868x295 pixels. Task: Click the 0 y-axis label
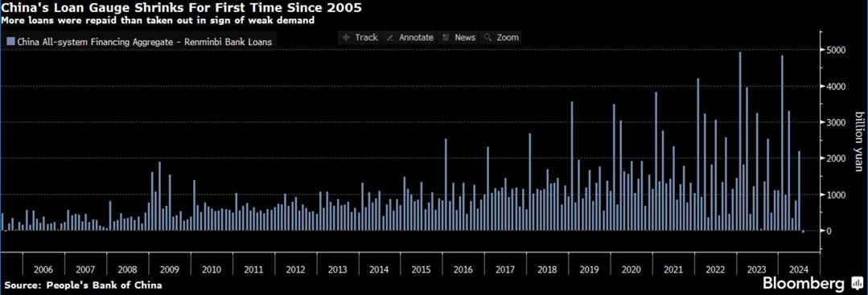click(x=829, y=231)
